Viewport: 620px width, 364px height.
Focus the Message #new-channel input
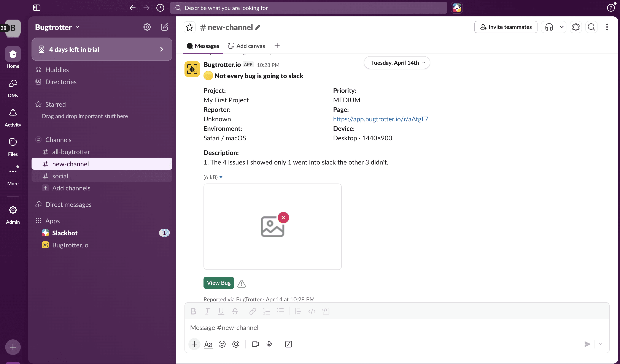coord(397,328)
